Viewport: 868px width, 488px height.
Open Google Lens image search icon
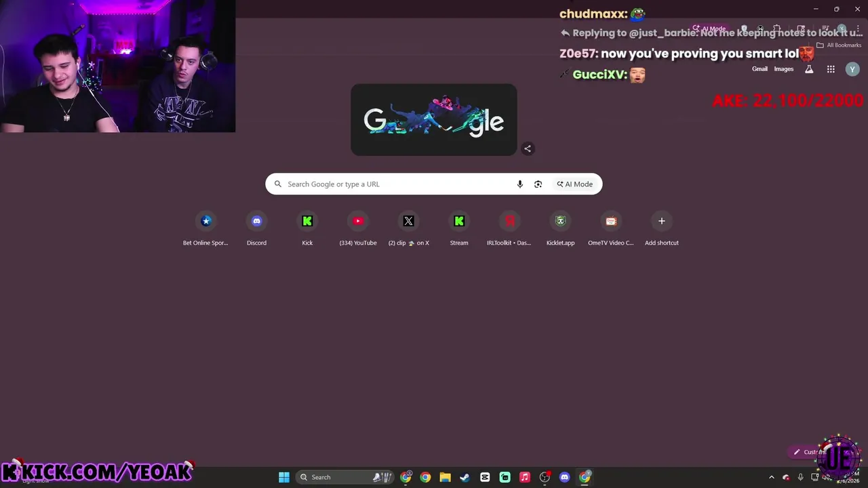point(538,184)
